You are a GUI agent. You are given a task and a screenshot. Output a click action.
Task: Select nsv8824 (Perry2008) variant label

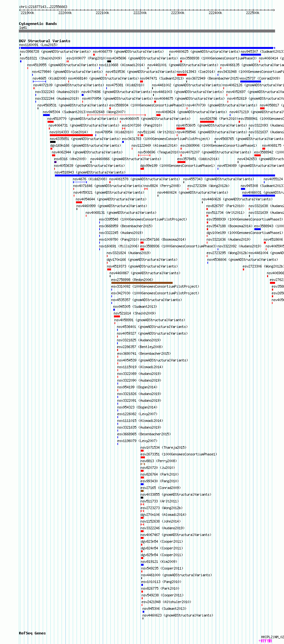[162, 186]
